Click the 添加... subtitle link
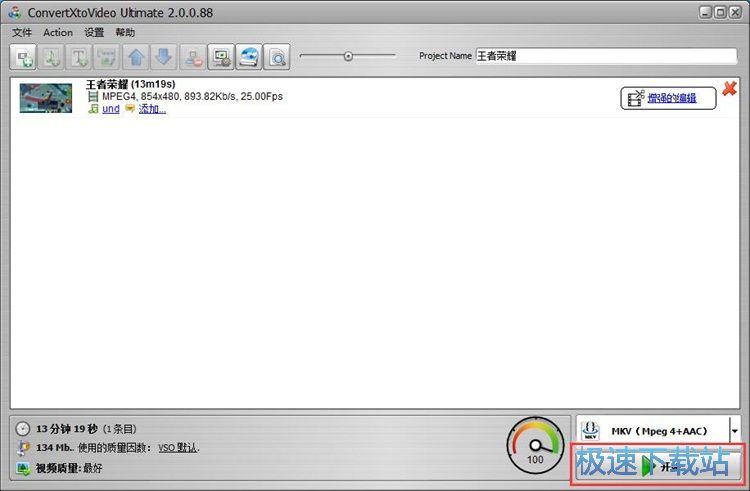 click(152, 109)
